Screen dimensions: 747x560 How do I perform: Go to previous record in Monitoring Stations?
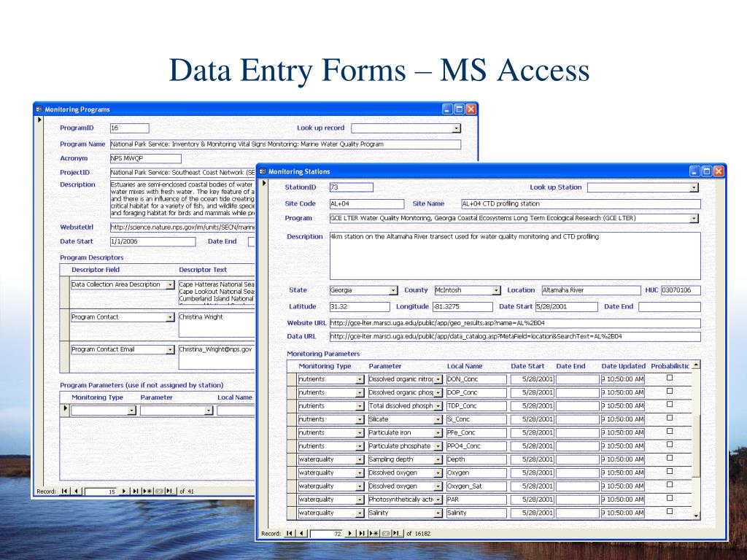(301, 533)
